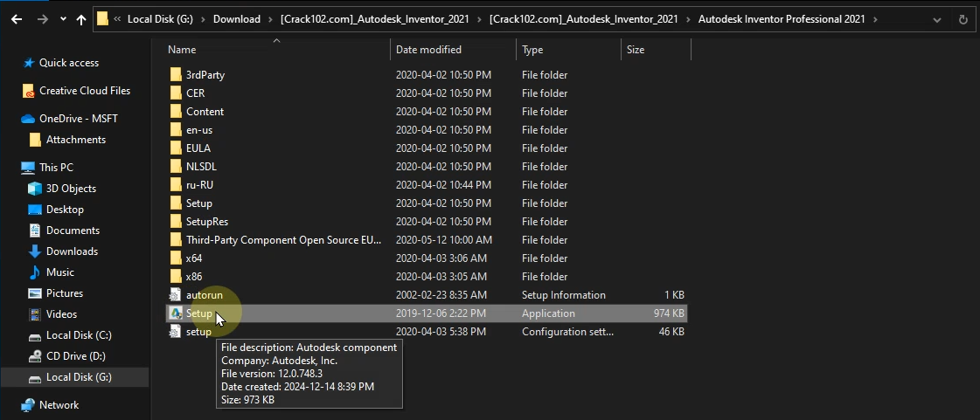Open the recent locations chevron dropdown
Screen dimensions: 980x420
tap(63, 18)
